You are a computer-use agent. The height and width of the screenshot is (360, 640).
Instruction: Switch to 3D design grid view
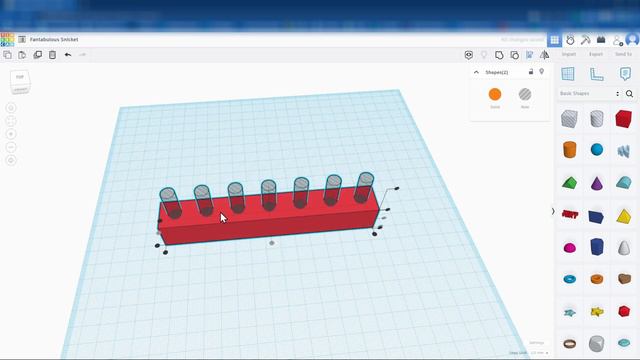point(554,40)
